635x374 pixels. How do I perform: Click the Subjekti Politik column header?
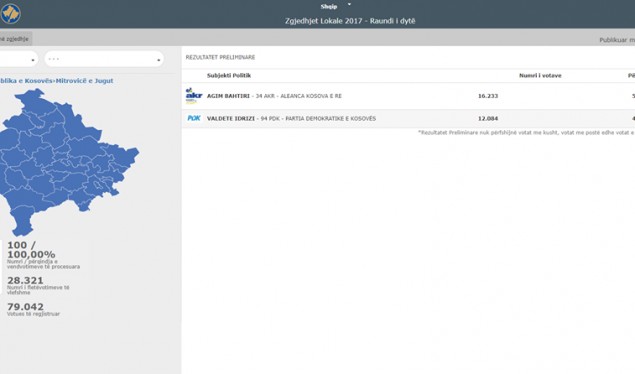pos(229,75)
